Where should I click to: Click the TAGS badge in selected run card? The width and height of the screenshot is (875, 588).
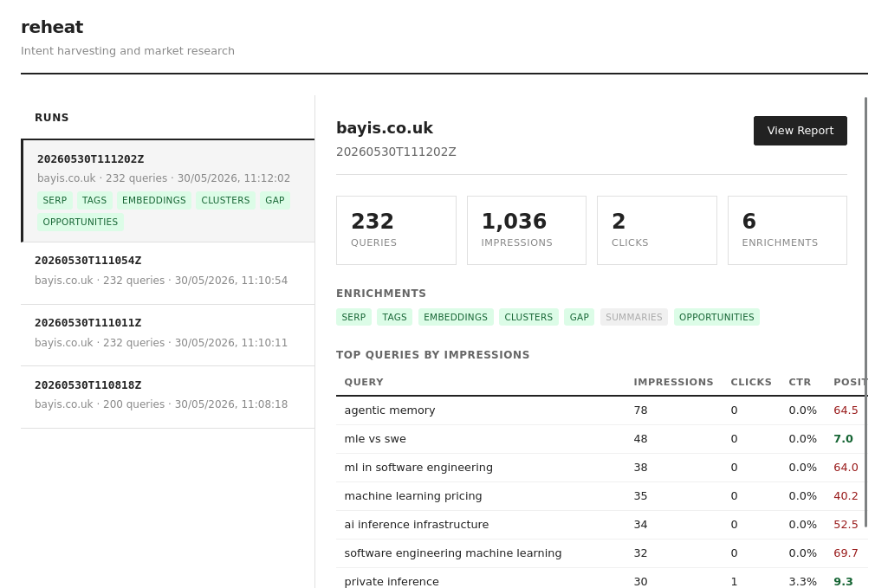[94, 200]
